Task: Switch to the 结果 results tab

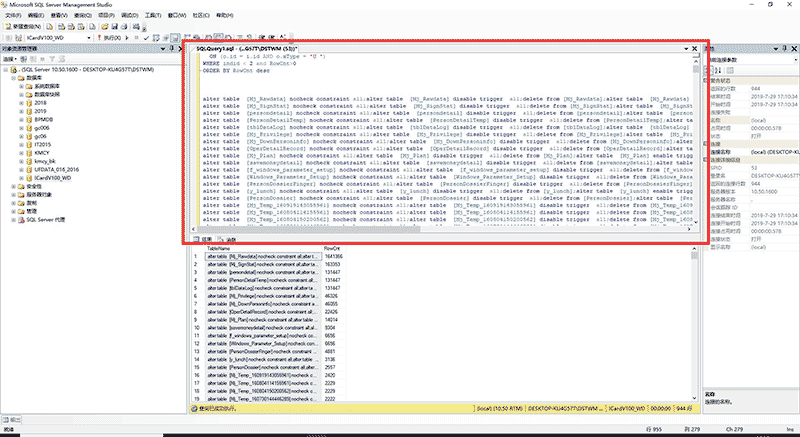Action: [203, 239]
